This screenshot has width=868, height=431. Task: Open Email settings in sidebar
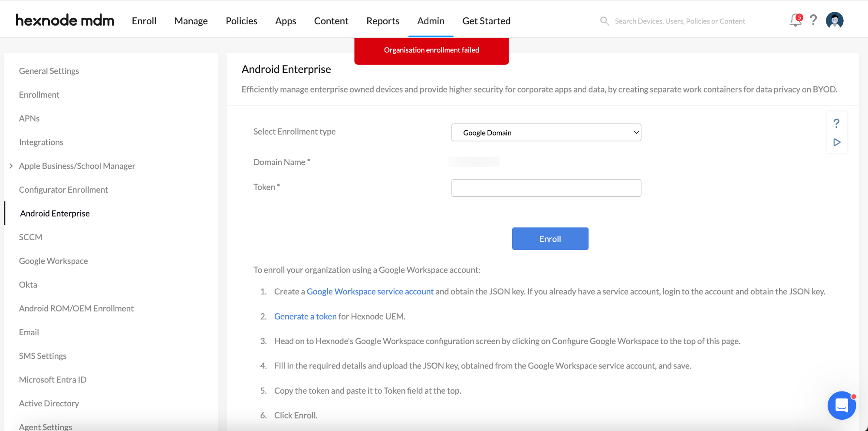pyautogui.click(x=29, y=332)
